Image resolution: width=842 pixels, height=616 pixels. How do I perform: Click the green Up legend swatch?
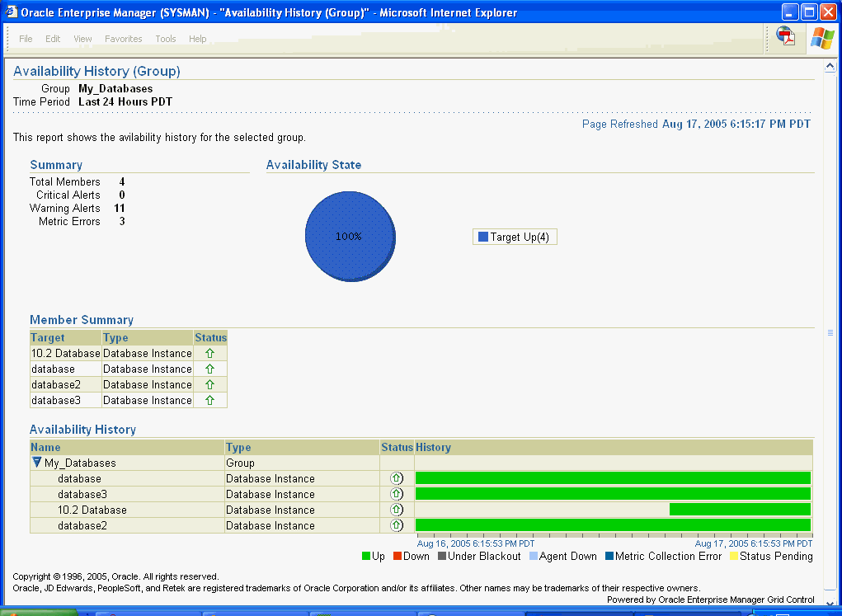[x=365, y=556]
